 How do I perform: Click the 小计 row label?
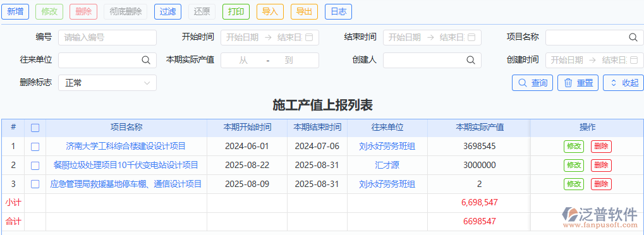(13, 202)
